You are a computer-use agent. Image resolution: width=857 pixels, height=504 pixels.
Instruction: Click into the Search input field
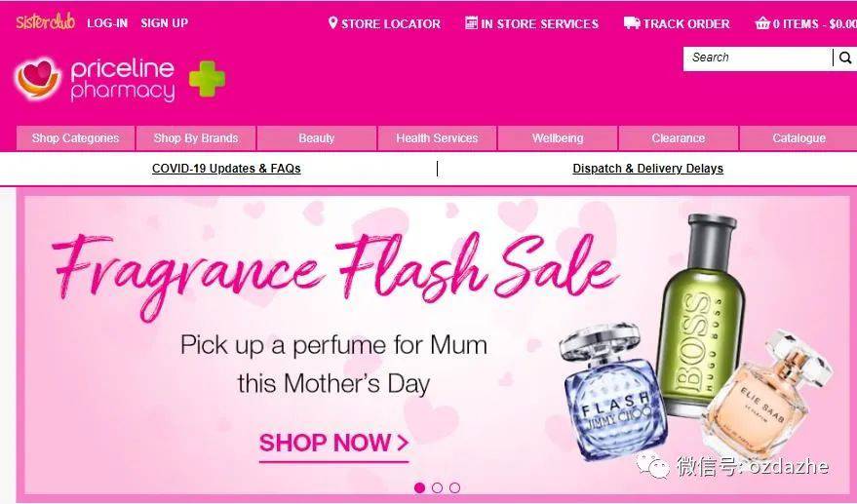point(759,58)
